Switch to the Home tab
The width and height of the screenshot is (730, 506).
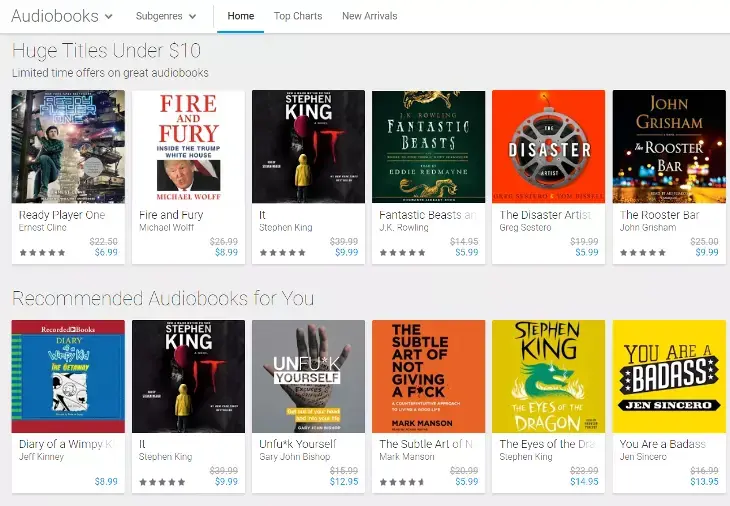[x=241, y=16]
